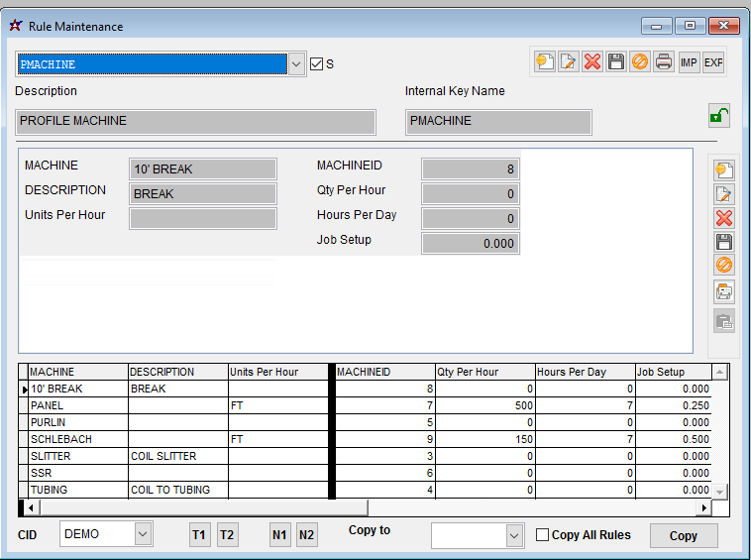Click the edit rule icon in top toolbar
751x560 pixels.
pyautogui.click(x=568, y=61)
